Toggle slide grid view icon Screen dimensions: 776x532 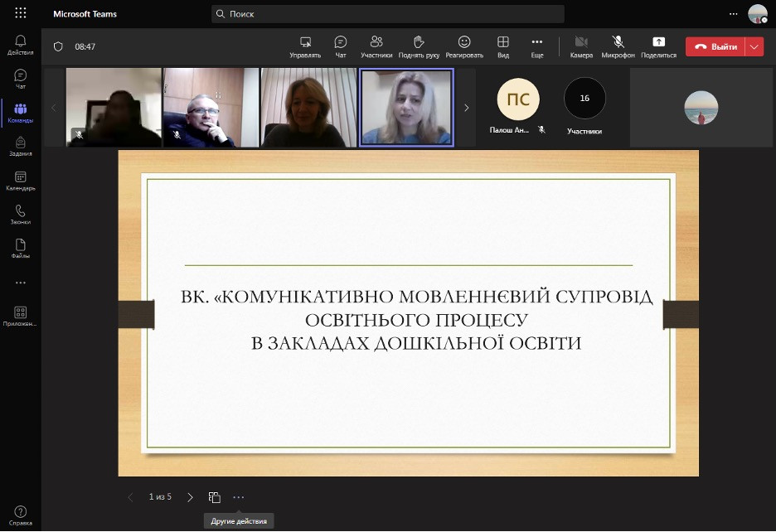point(215,497)
